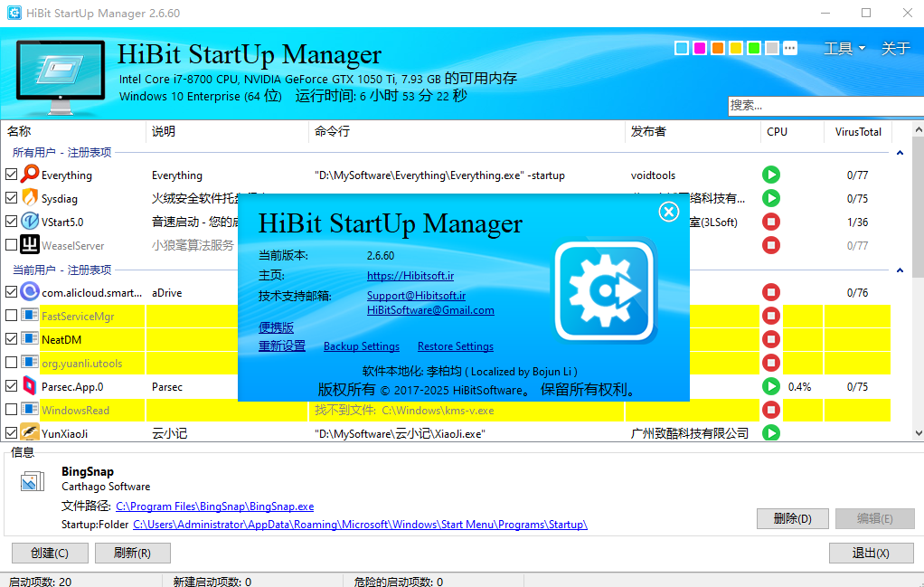The height and width of the screenshot is (587, 924).
Task: Click the Everything magnifier app icon
Action: (x=30, y=175)
